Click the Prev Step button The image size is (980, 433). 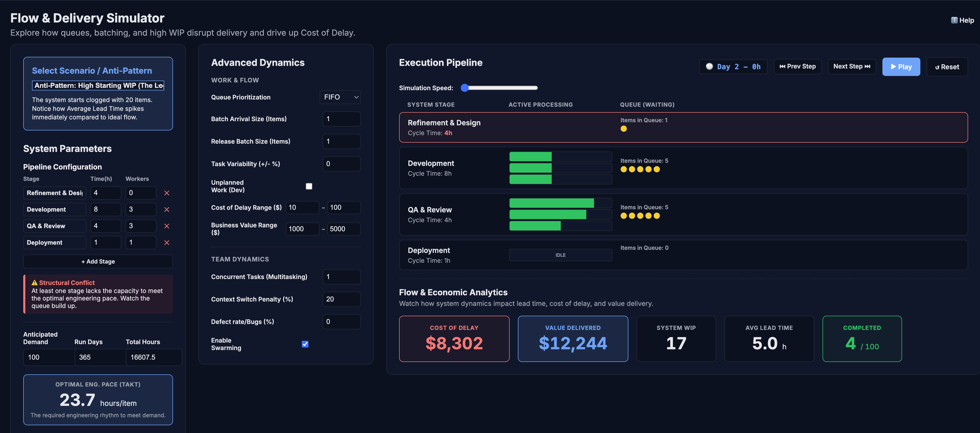tap(797, 67)
